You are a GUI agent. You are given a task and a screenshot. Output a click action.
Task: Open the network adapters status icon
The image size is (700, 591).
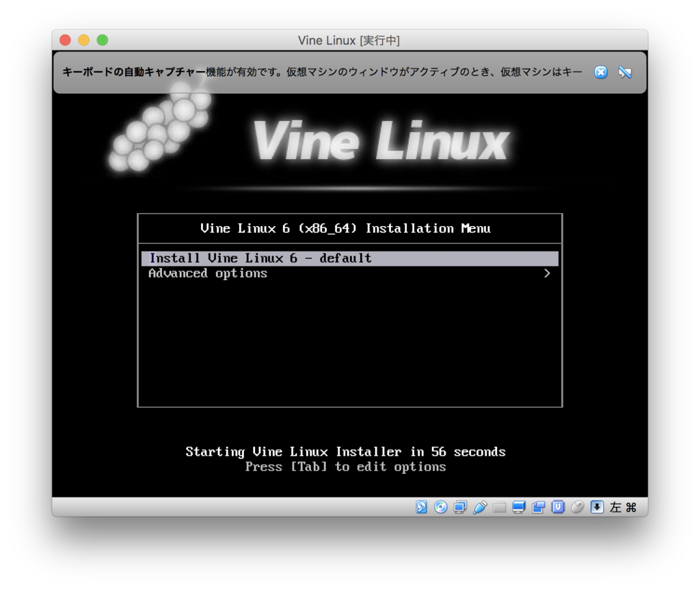[460, 507]
